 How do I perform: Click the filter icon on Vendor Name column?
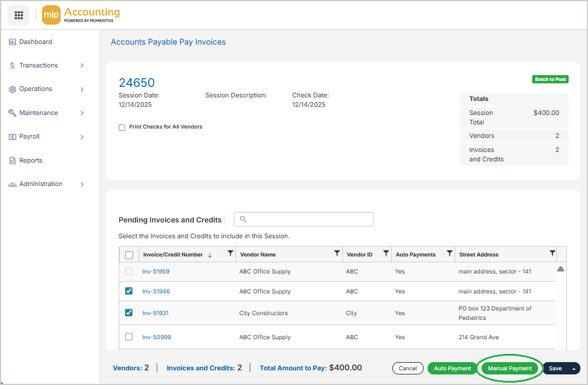pyautogui.click(x=337, y=254)
